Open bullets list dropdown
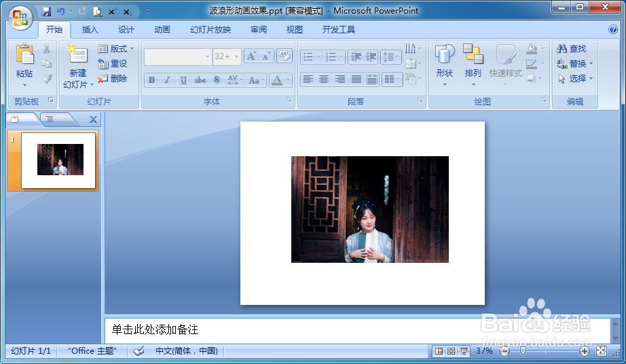626x364 pixels. (x=318, y=57)
